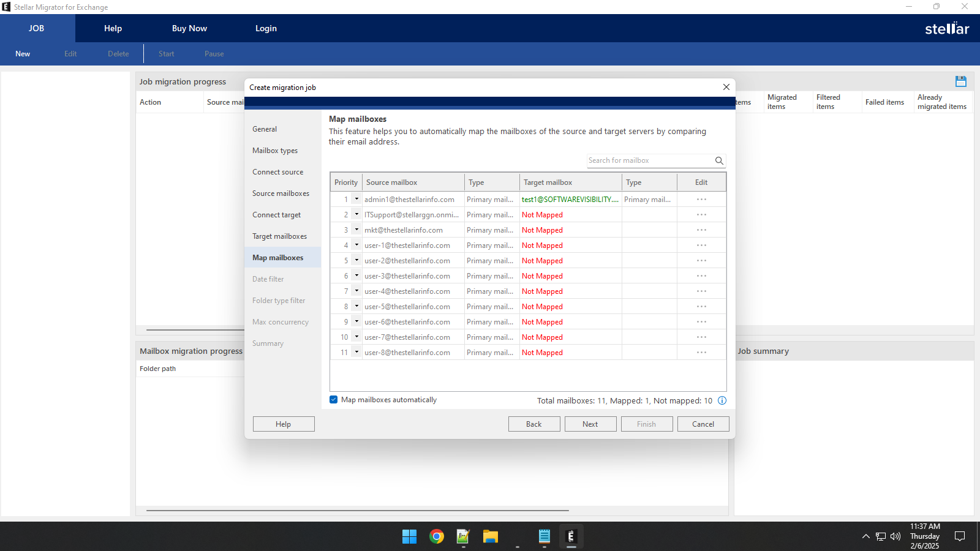
Task: Open priority dropdown for row 11
Action: coord(356,352)
